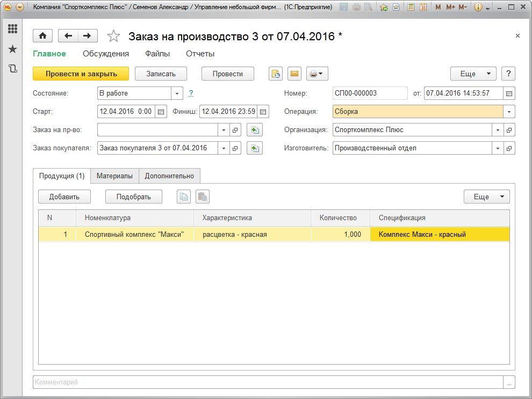Open the calculator in title bar
This screenshot has height=399, width=532.
click(x=411, y=8)
